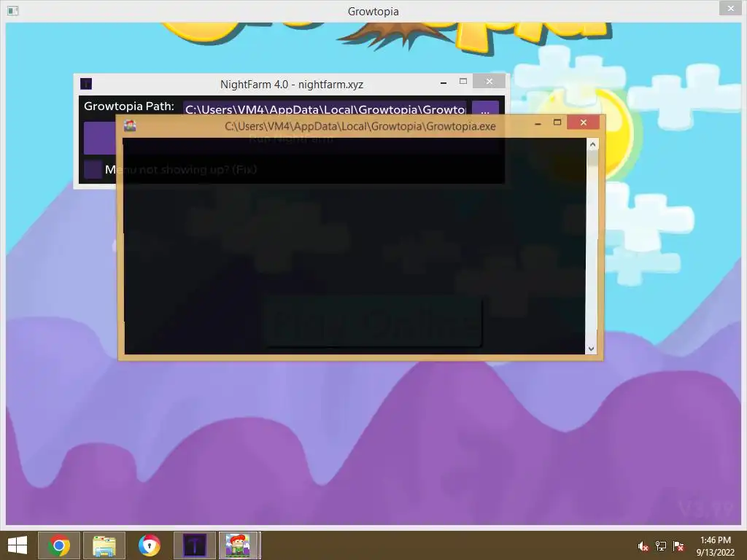Close the NightFarm 4.0 window
Image resolution: width=747 pixels, height=560 pixels.
(x=489, y=82)
